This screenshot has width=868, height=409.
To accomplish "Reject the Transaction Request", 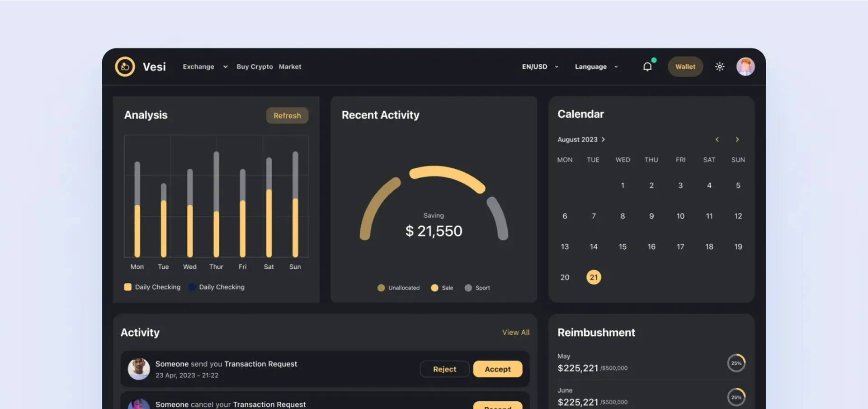I will 444,369.
